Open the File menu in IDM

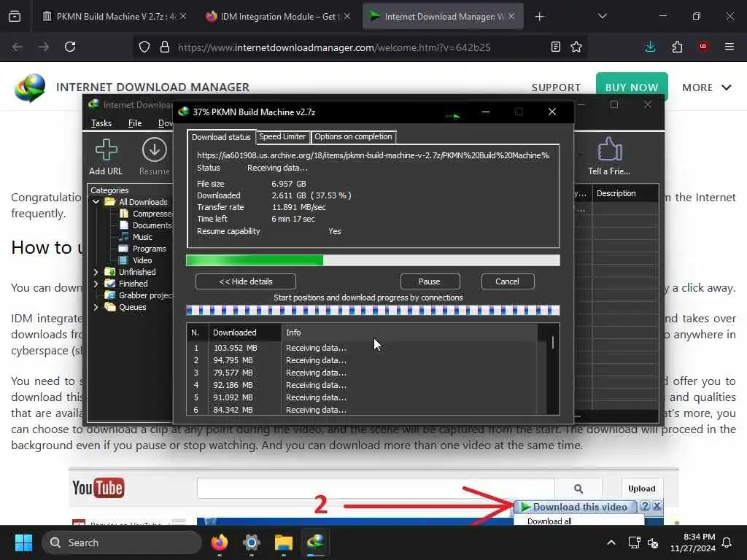[135, 123]
